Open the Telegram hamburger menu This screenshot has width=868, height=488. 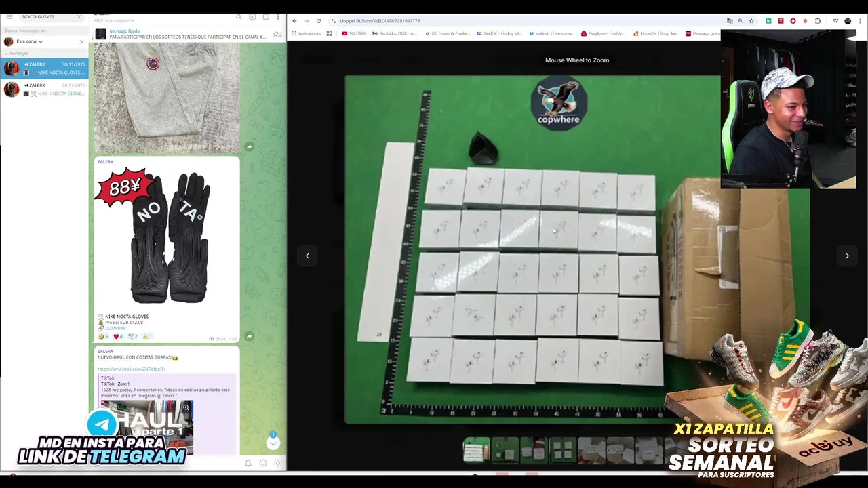pyautogui.click(x=9, y=16)
